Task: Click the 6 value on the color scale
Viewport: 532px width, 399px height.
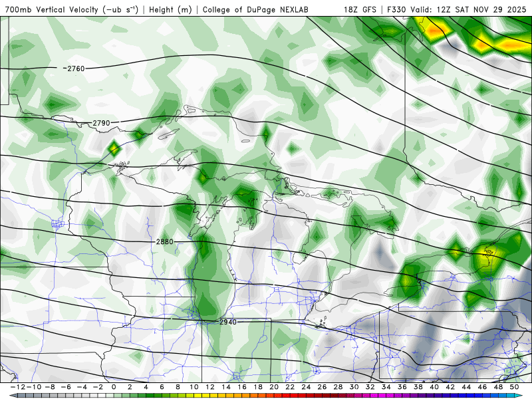Action: [x=162, y=387]
